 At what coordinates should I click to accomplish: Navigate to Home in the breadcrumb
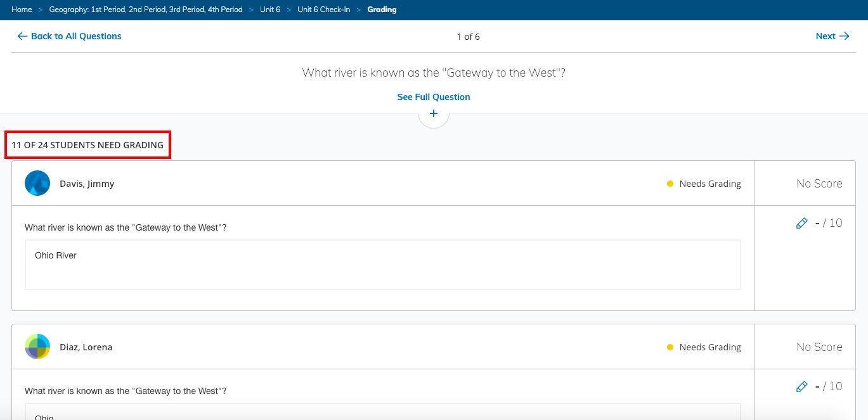22,10
